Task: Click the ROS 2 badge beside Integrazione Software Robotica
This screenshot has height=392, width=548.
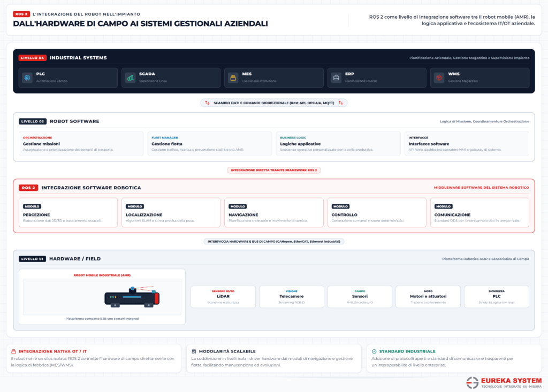Action: [28, 188]
